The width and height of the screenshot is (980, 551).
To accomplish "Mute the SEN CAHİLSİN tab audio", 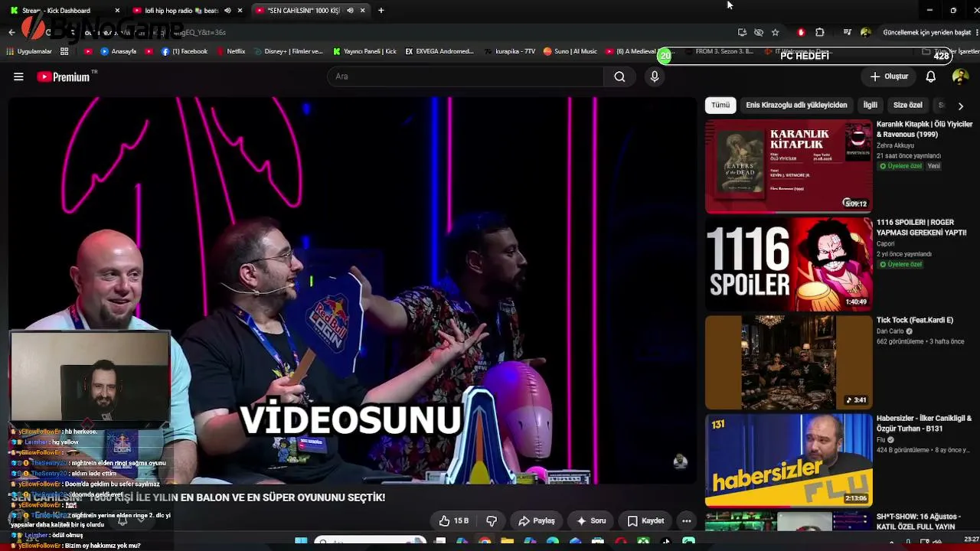I will click(x=350, y=11).
